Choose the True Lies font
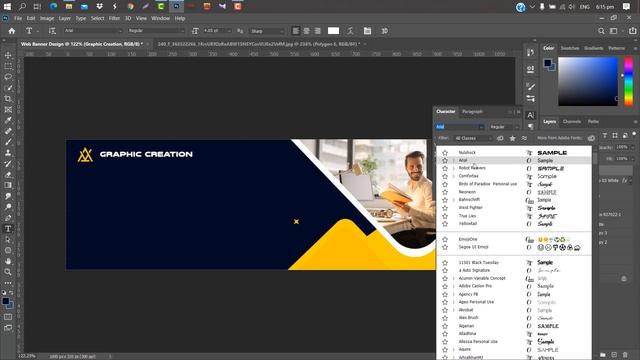The height and width of the screenshot is (360, 640). point(467,216)
